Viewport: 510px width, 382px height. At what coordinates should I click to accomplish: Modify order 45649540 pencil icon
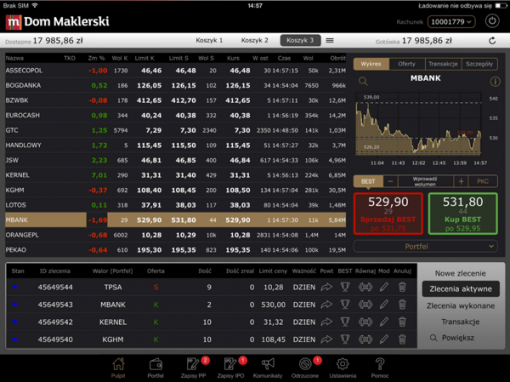point(384,339)
